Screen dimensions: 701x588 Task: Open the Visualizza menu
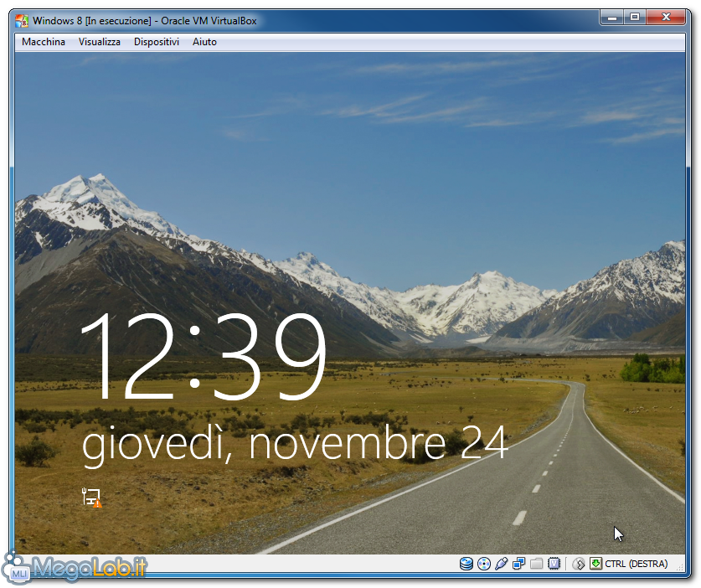(x=100, y=42)
